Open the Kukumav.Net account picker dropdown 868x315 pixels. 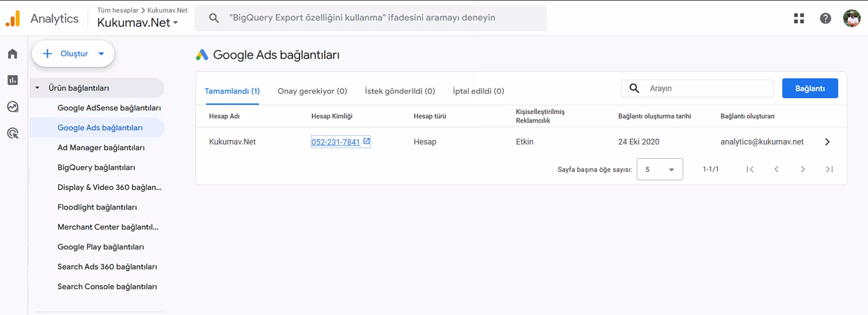[x=138, y=22]
